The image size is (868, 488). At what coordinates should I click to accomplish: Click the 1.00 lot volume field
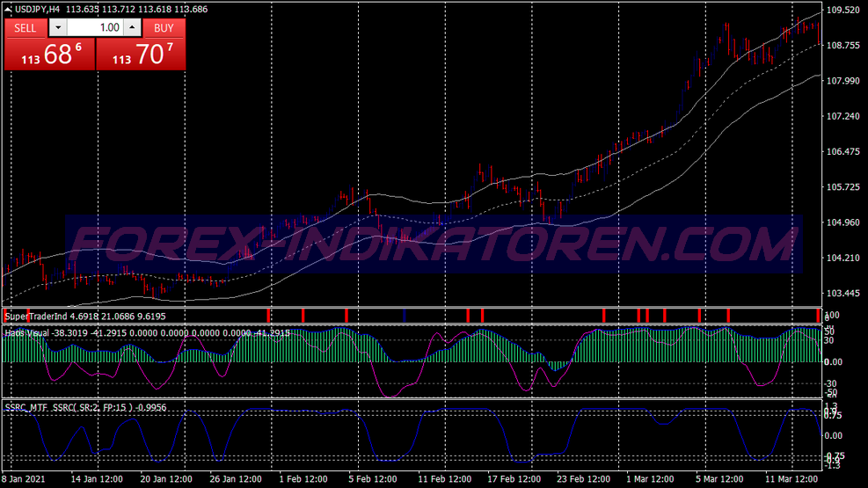(x=95, y=27)
